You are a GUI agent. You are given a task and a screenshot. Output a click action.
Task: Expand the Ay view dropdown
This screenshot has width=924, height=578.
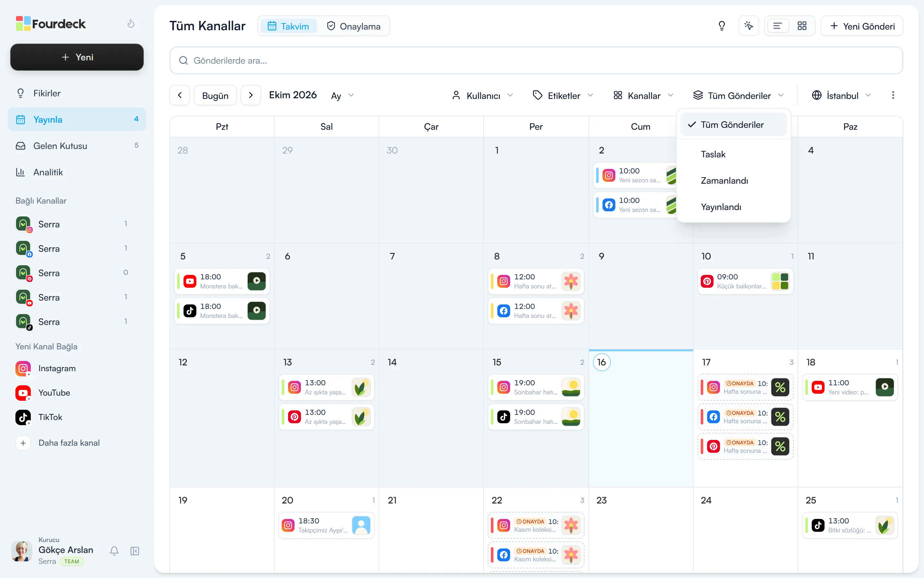click(343, 96)
